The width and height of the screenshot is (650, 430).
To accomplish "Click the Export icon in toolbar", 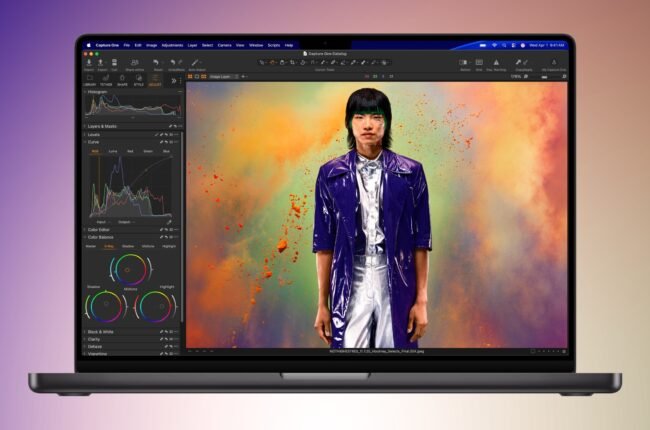I will [x=102, y=62].
